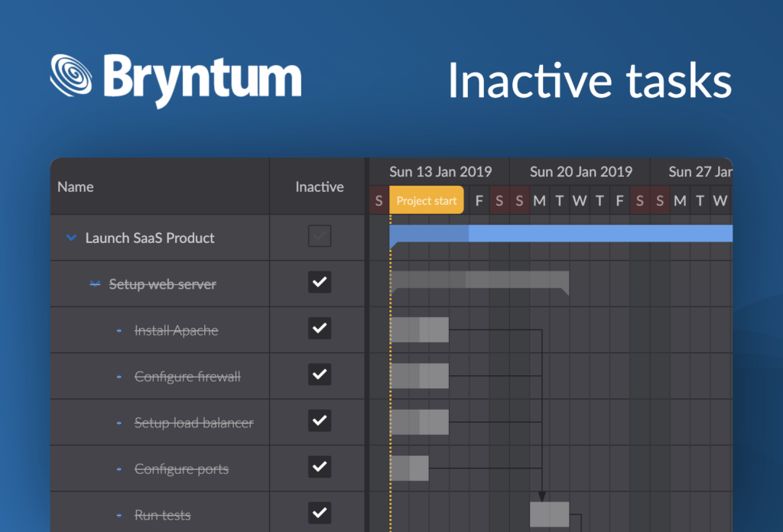Click the leaf dash icon beside Configure firewall

point(117,376)
